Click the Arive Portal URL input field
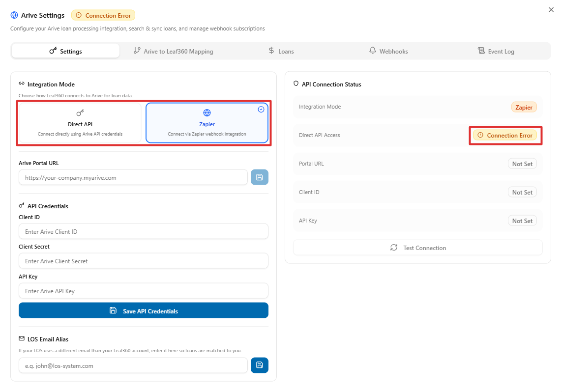The height and width of the screenshot is (392, 562). pyautogui.click(x=133, y=177)
